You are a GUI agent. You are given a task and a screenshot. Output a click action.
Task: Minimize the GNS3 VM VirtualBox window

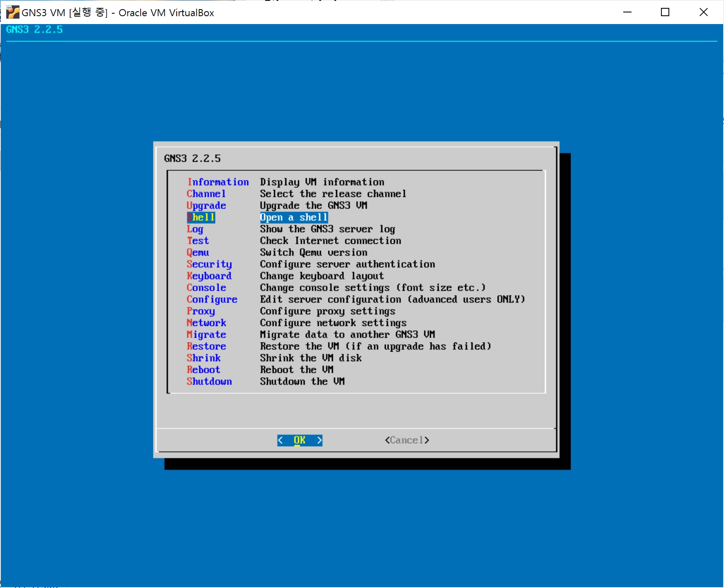627,12
